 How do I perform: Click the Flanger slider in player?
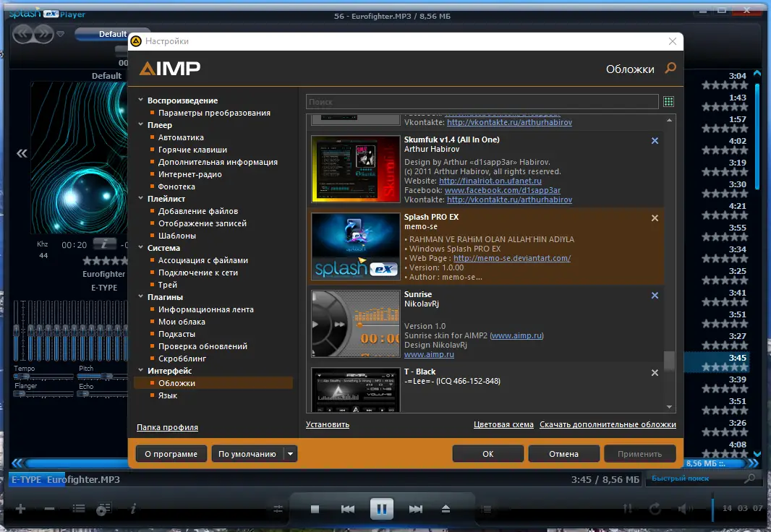[x=43, y=394]
